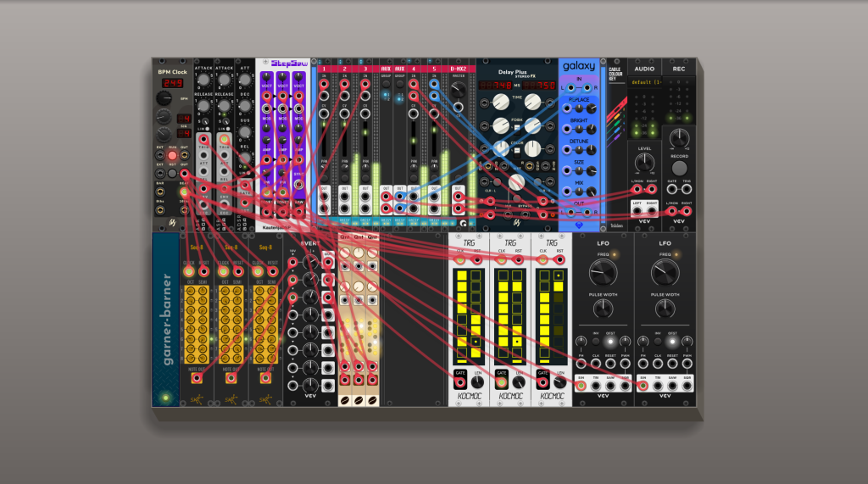Click the LEVEL knob on AUDIO module
The width and height of the screenshot is (868, 484).
coord(644,162)
